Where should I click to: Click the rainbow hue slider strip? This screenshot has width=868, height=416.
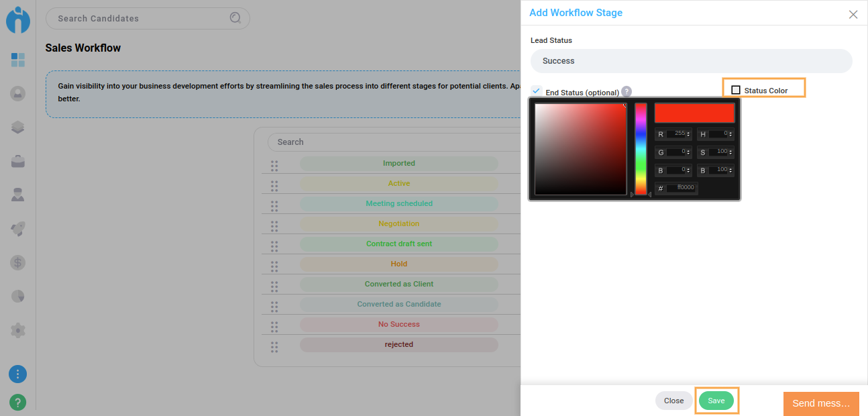tap(641, 149)
